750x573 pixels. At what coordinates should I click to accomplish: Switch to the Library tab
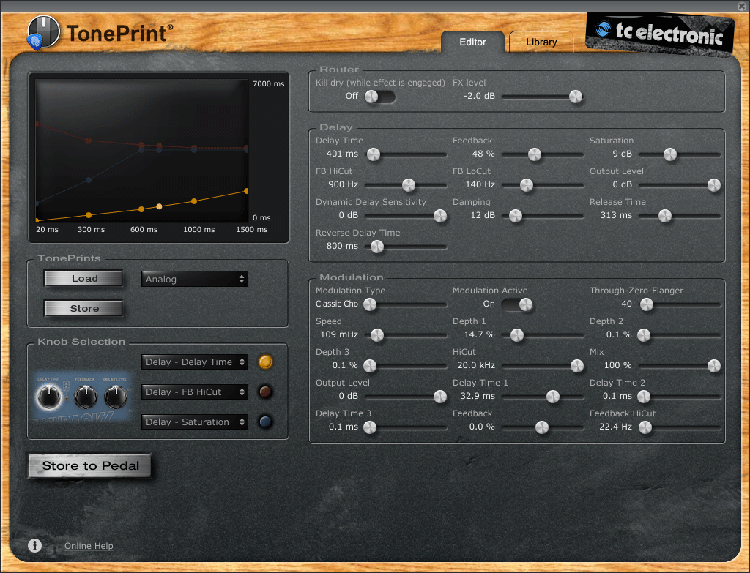(x=541, y=42)
